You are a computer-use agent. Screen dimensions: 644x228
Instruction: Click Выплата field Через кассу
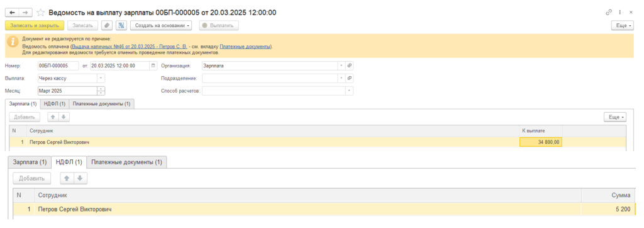[67, 78]
